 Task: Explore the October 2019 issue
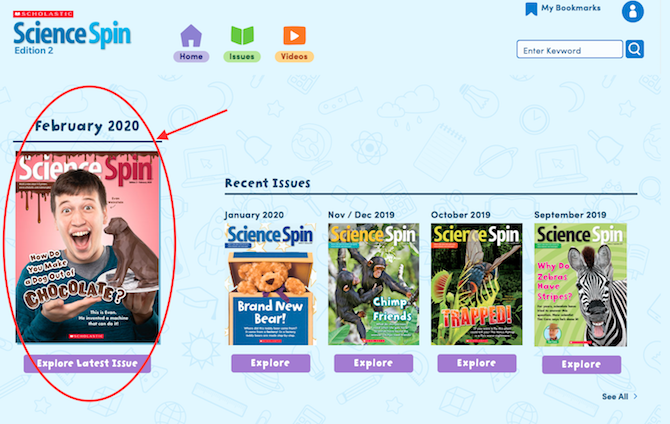(476, 363)
